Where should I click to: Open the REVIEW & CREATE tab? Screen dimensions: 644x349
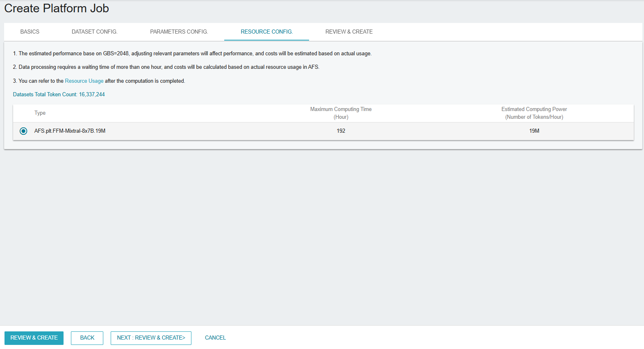[x=349, y=32]
